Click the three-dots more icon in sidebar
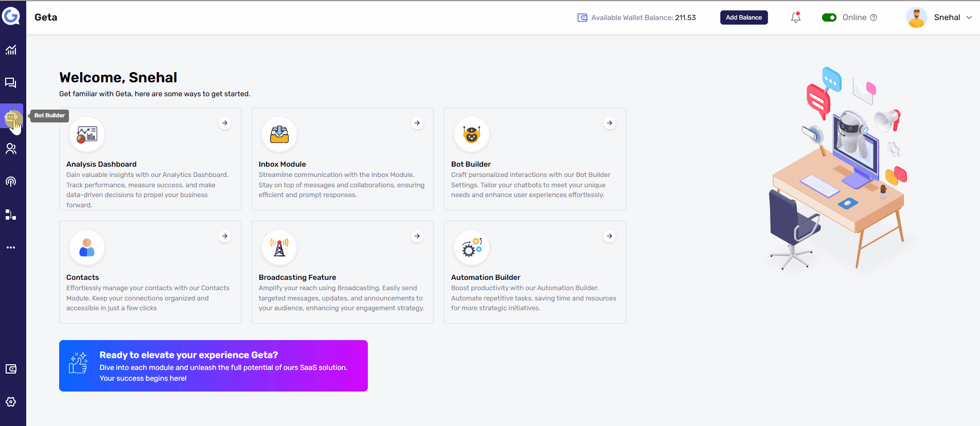 point(11,247)
